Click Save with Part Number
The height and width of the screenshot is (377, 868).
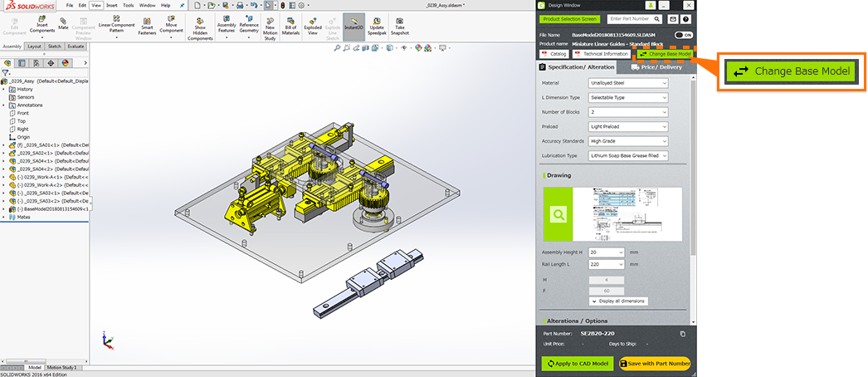[655, 364]
